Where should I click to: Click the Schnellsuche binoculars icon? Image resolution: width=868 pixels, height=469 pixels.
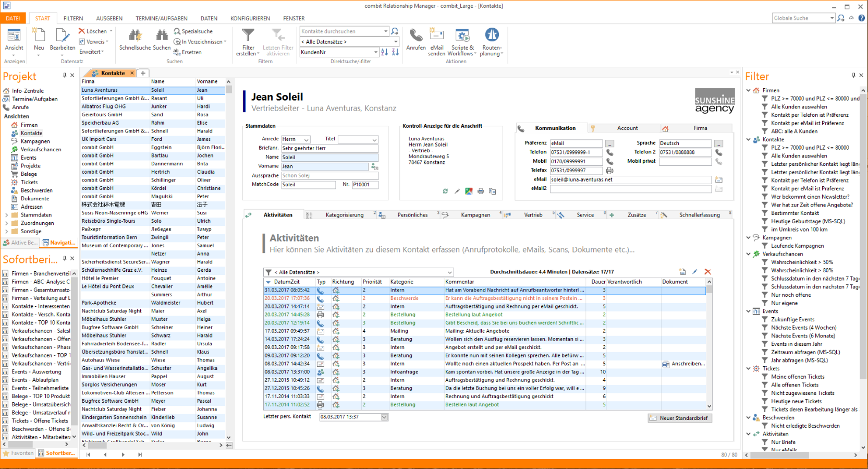[x=135, y=36]
